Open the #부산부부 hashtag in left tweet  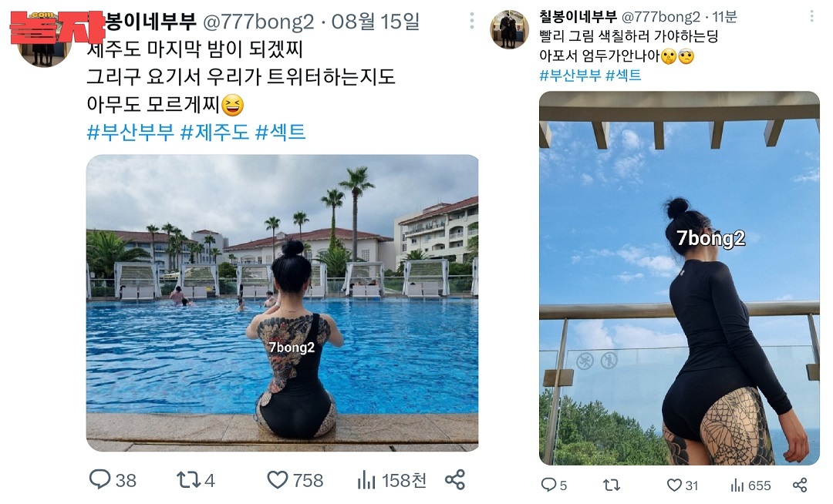click(130, 132)
